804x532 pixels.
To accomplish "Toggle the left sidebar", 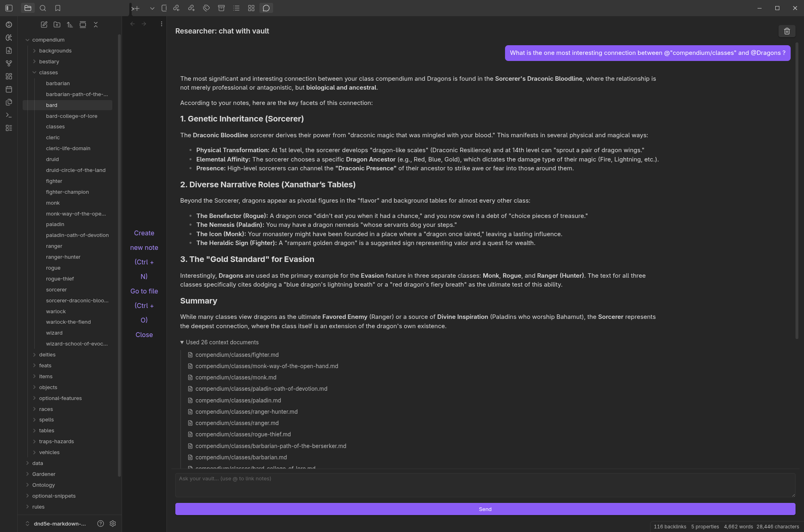I will point(9,8).
